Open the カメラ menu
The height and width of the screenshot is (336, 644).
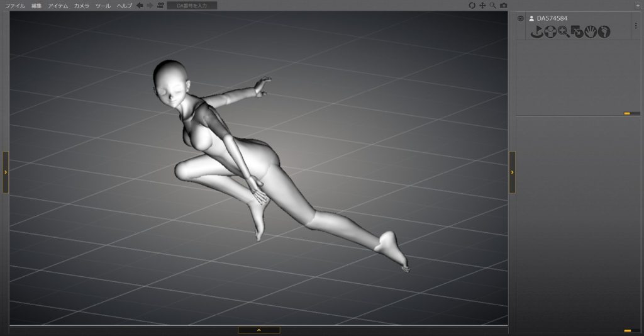point(81,5)
